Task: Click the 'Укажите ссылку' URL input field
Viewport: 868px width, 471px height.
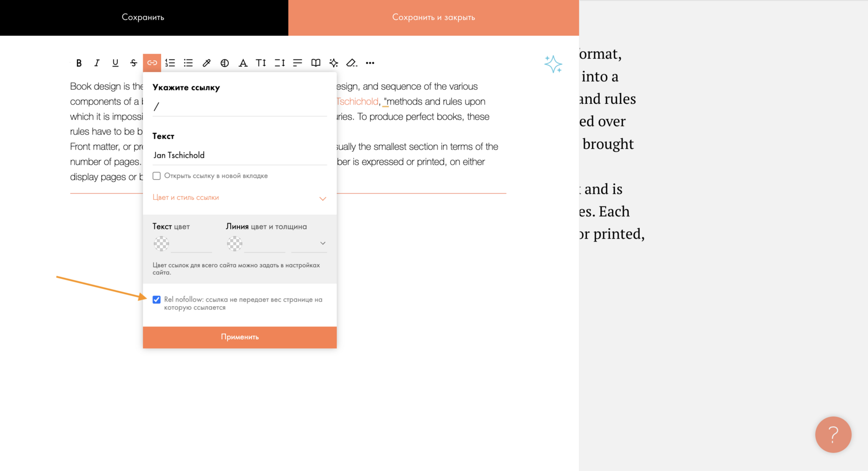Action: 240,107
